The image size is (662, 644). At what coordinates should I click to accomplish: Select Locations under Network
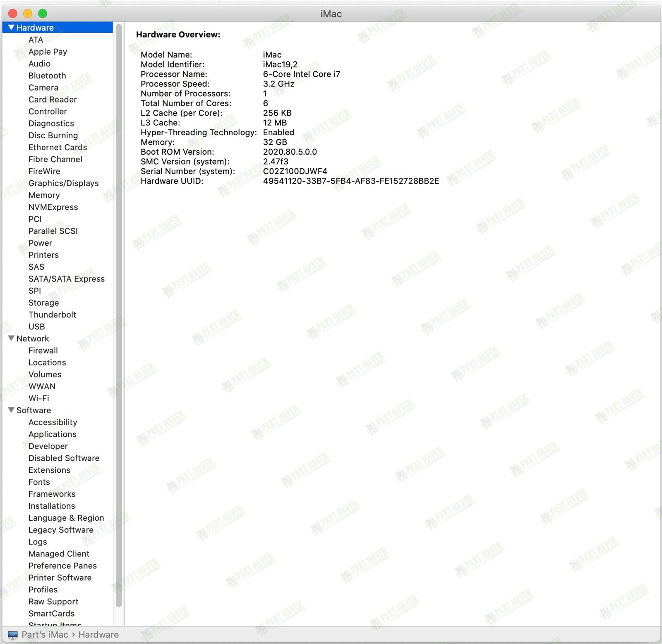47,363
